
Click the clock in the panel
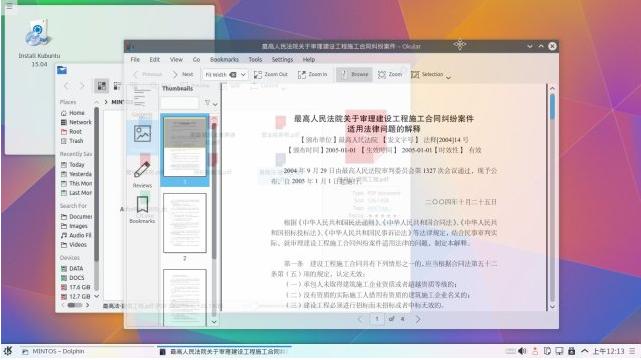tap(608, 351)
